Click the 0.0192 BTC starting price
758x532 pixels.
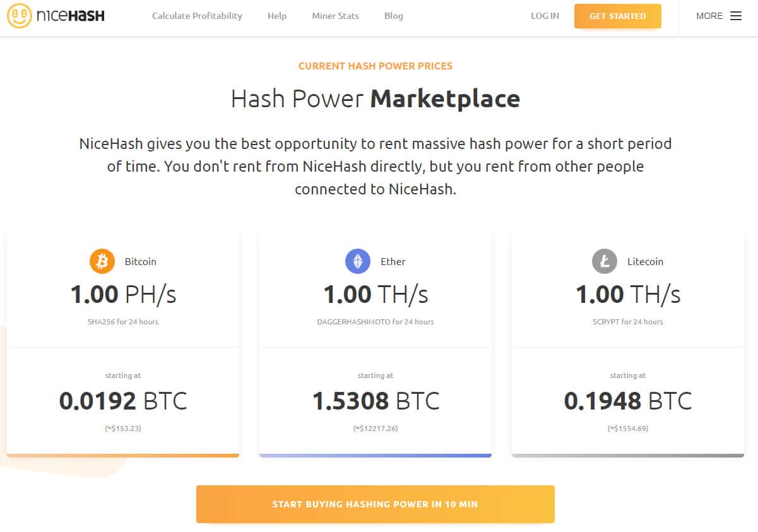pyautogui.click(x=123, y=401)
